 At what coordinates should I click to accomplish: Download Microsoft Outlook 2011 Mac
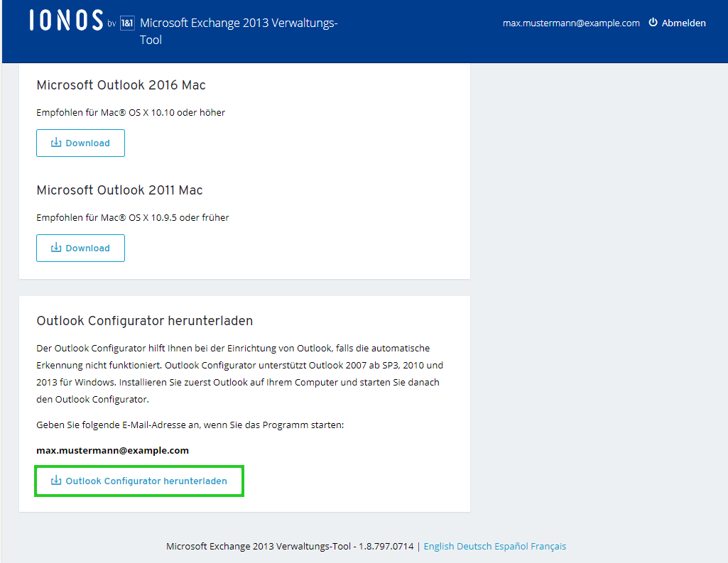click(x=80, y=248)
